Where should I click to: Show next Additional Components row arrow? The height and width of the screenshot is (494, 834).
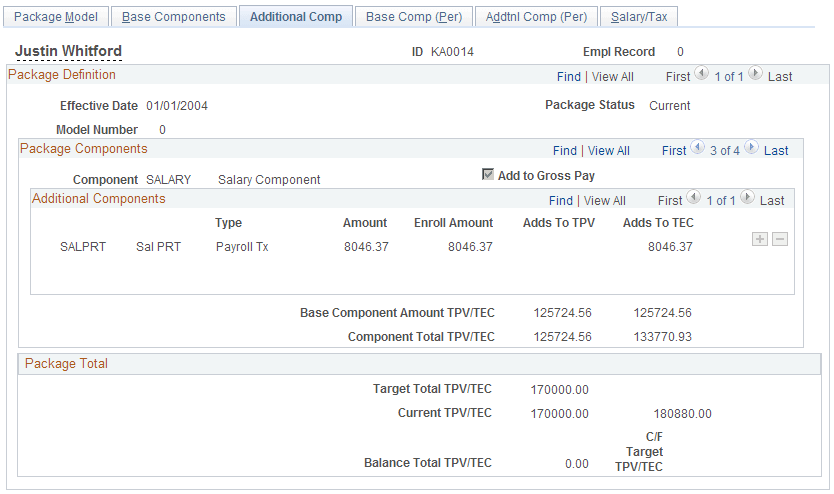tap(747, 197)
